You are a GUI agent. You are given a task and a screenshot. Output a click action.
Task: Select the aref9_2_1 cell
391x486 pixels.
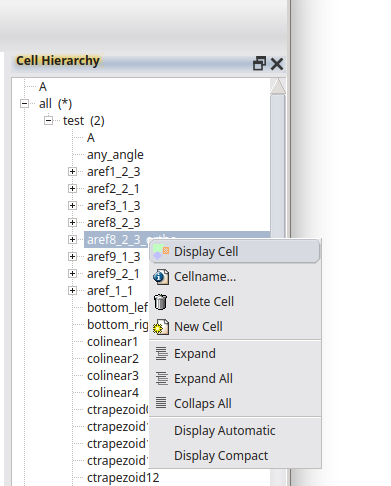tap(113, 274)
